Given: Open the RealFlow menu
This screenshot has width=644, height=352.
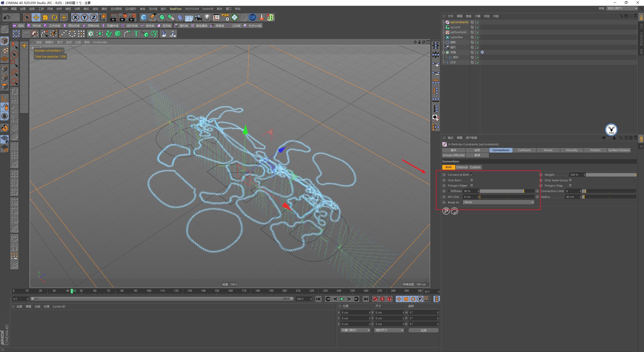Looking at the screenshot, I should 176,9.
